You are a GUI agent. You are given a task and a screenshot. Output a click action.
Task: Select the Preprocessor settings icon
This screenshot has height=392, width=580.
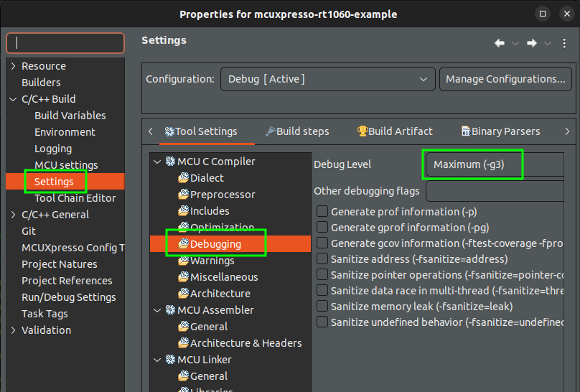coord(184,195)
